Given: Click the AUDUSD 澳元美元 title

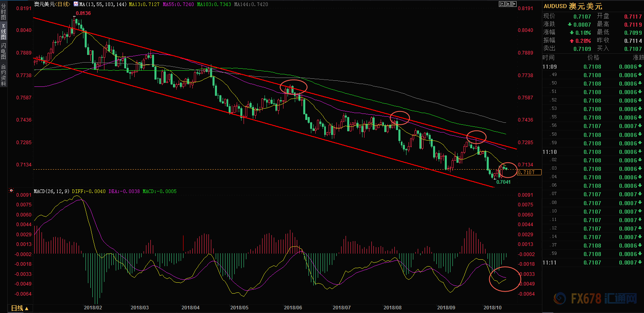Looking at the screenshot, I should (573, 6).
